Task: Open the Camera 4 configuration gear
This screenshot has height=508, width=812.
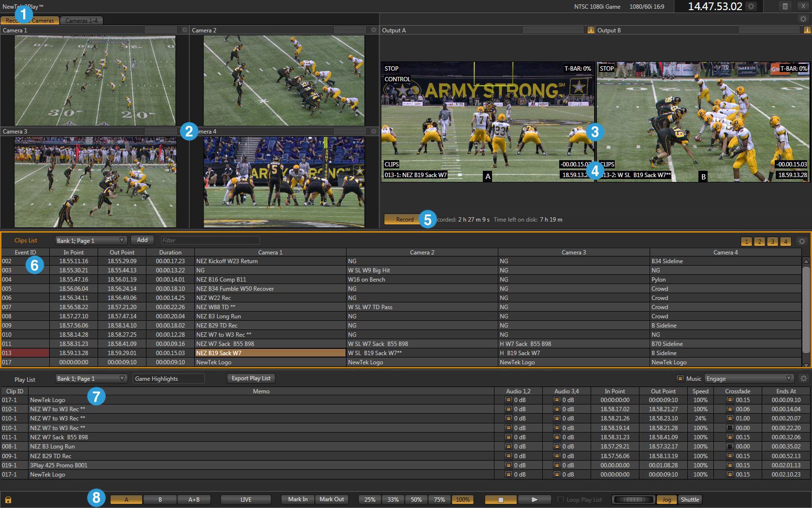Action: [374, 131]
